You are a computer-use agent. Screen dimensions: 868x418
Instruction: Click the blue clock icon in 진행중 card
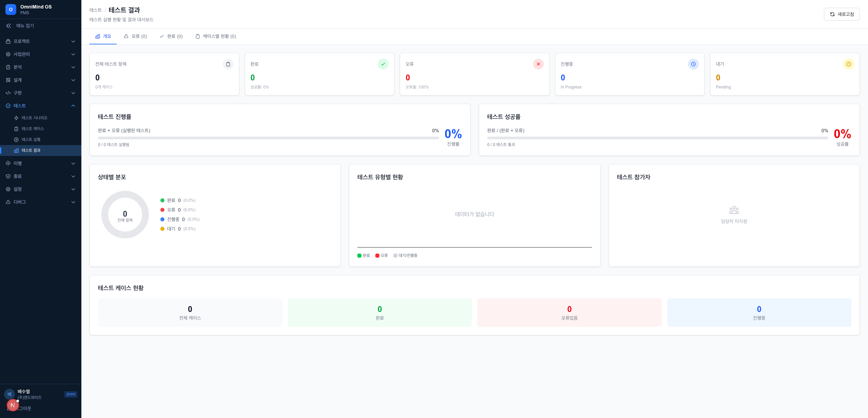pyautogui.click(x=693, y=64)
